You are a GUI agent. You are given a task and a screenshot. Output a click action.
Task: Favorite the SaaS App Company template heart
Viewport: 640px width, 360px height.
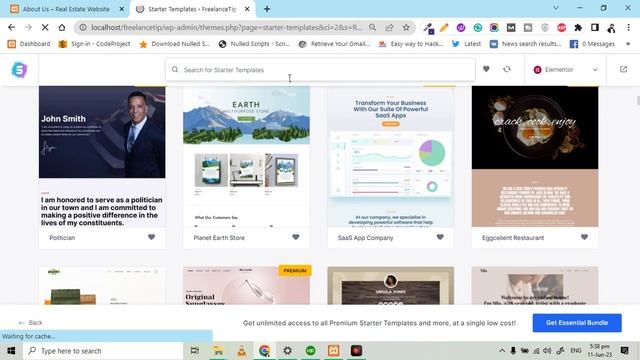[440, 237]
